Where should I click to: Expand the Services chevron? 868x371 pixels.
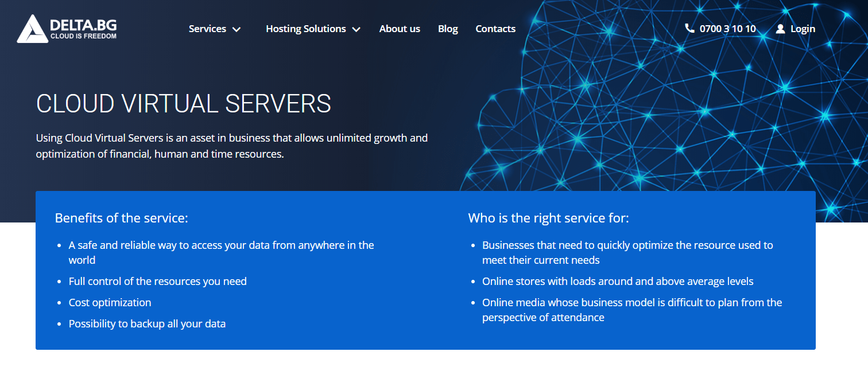pyautogui.click(x=237, y=29)
